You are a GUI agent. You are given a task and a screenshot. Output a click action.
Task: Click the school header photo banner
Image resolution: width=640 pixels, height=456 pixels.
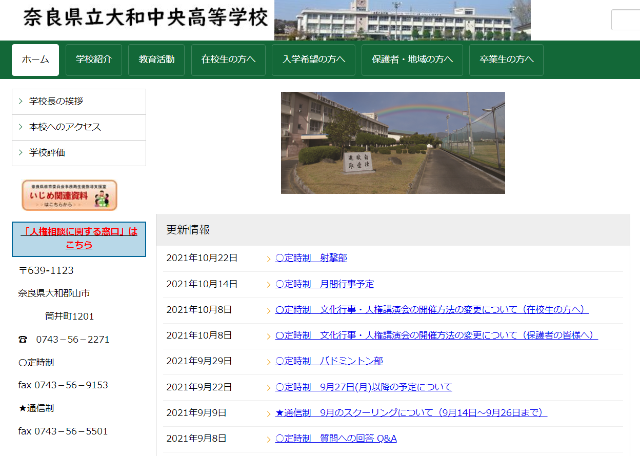(x=402, y=20)
